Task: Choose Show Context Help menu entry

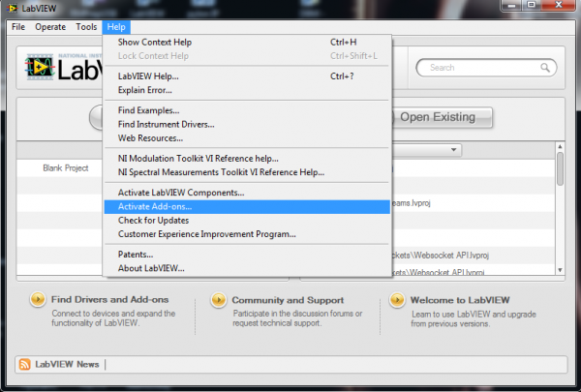Action: point(155,43)
